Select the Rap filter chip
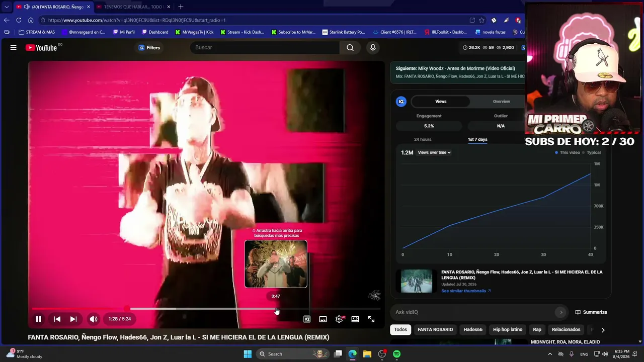Viewport: 644px width, 362px height. click(x=537, y=330)
